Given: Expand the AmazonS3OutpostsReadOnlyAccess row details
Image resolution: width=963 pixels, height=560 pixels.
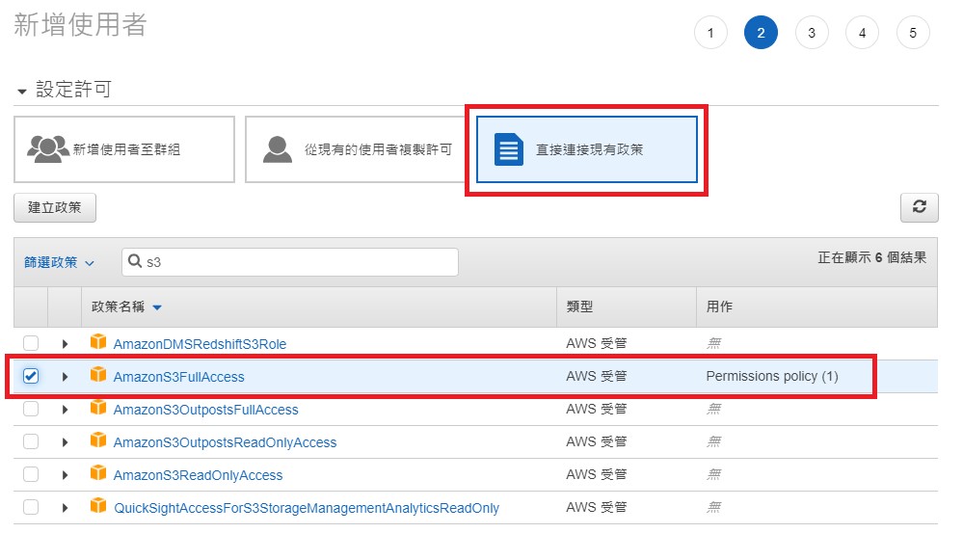Looking at the screenshot, I should [66, 442].
